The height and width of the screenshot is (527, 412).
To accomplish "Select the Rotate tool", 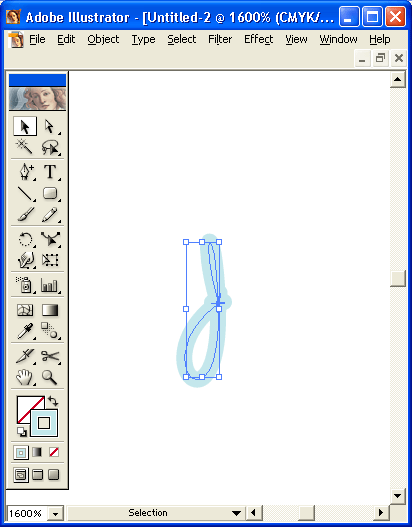I will click(25, 239).
